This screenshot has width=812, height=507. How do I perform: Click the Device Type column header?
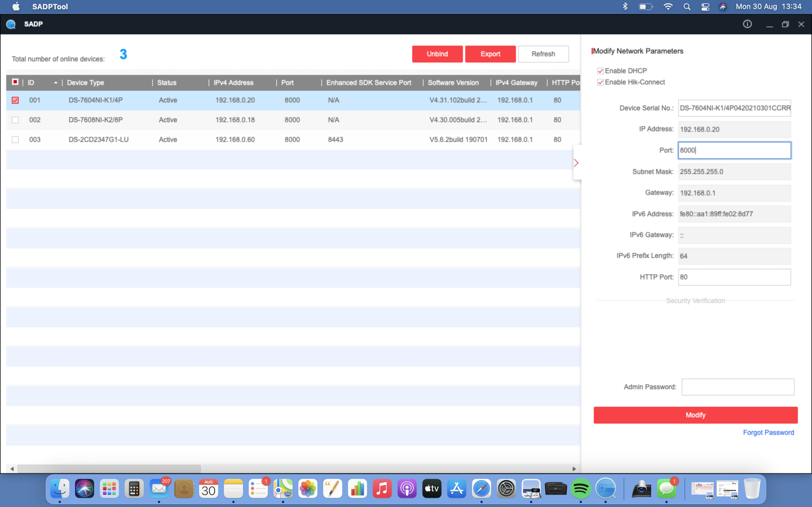click(85, 83)
